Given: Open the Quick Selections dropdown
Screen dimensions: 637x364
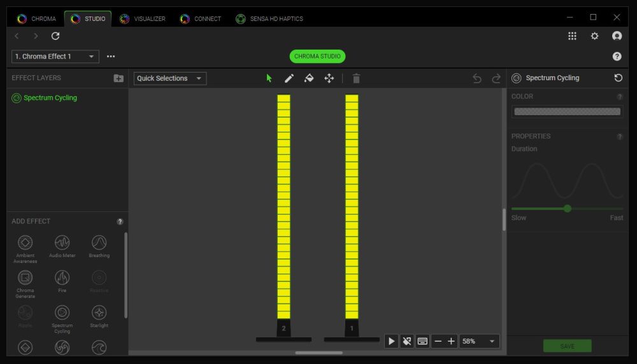Looking at the screenshot, I should pyautogui.click(x=170, y=78).
